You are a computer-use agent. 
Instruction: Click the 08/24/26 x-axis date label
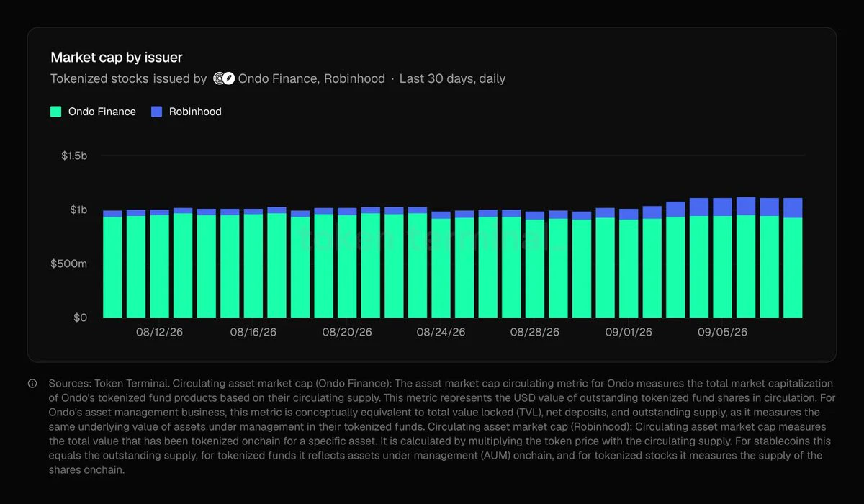pyautogui.click(x=441, y=332)
